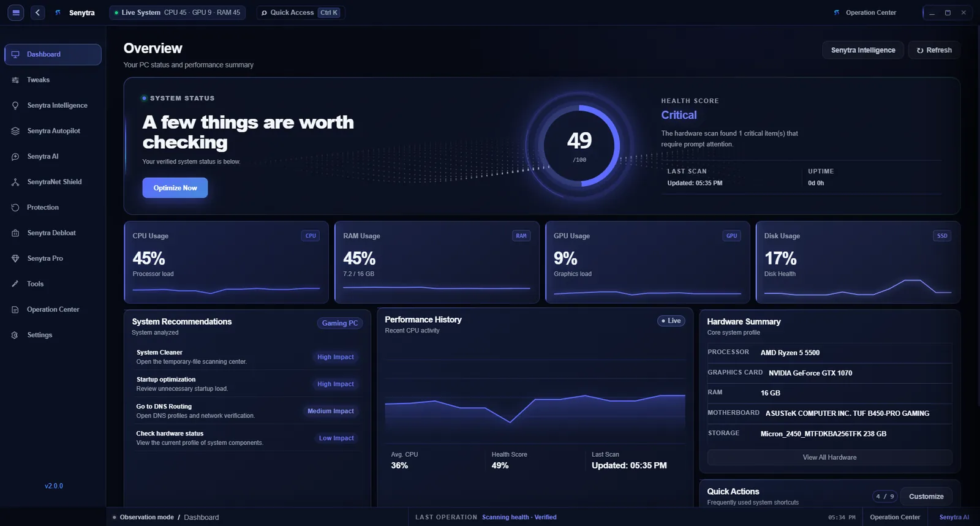This screenshot has width=980, height=526.
Task: Click View All Hardware button
Action: [829, 457]
